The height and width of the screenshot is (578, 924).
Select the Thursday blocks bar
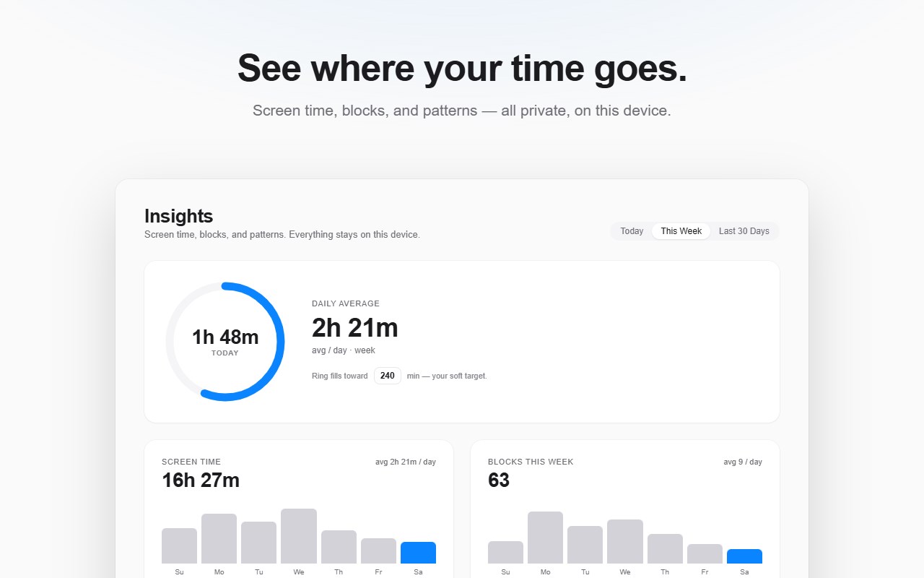tap(665, 548)
